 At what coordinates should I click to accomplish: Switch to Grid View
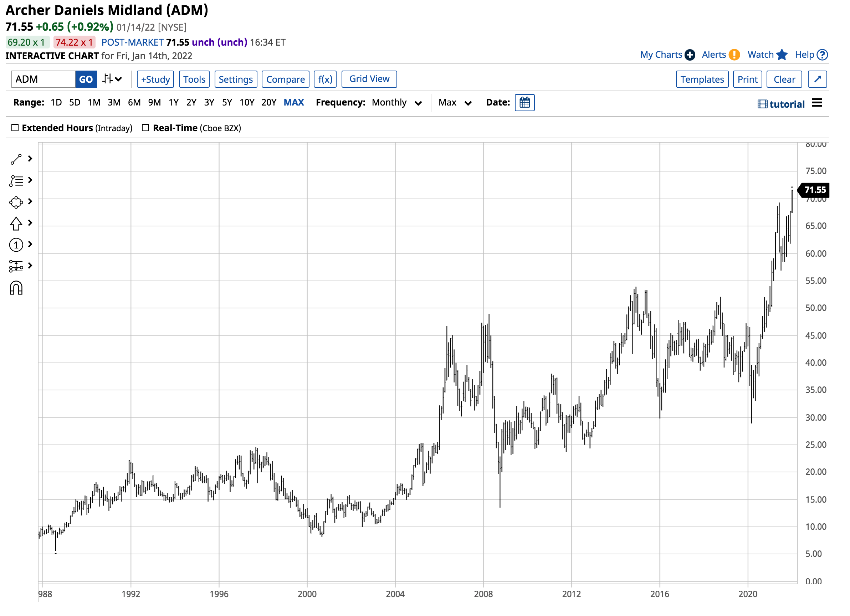tap(370, 79)
